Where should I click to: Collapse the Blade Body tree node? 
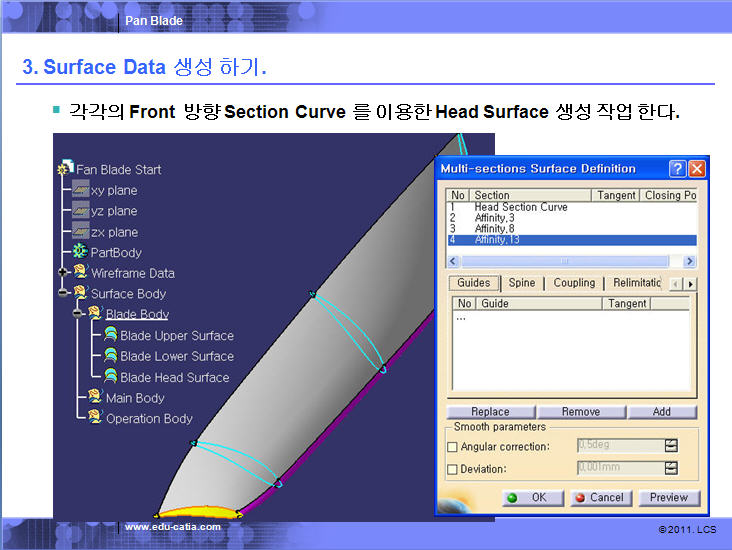click(x=78, y=314)
